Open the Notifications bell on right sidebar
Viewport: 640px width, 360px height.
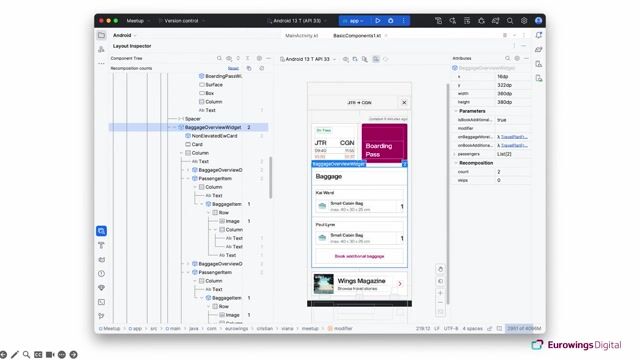pyautogui.click(x=539, y=35)
